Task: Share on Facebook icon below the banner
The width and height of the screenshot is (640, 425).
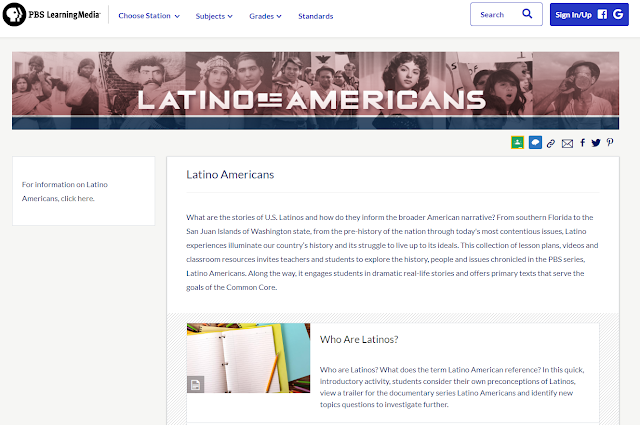Action: tap(582, 142)
